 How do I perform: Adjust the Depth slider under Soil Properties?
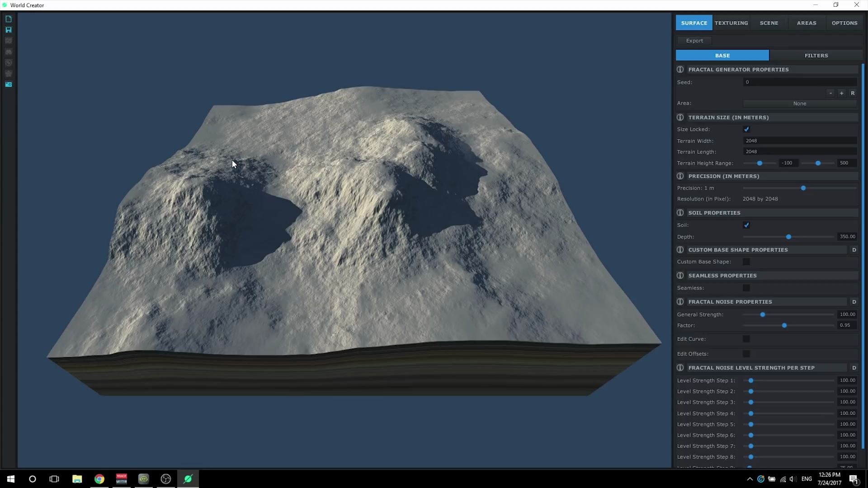(x=788, y=236)
